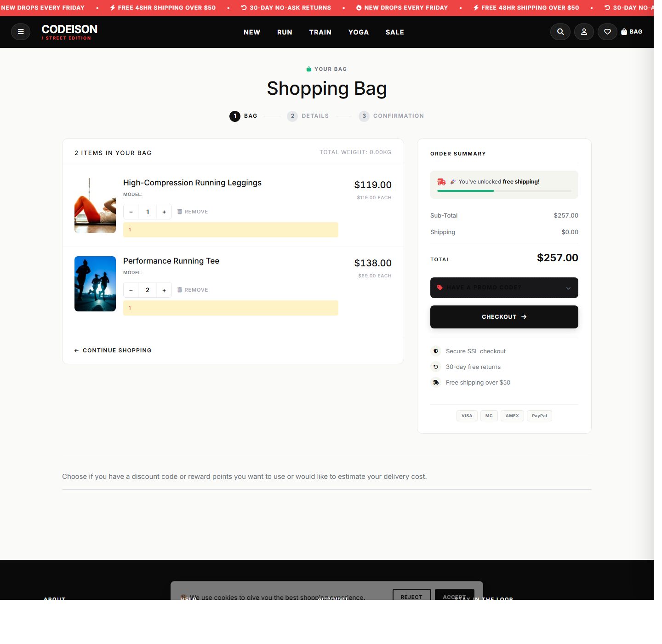
Task: Click the PayPal payment badge
Action: coord(539,416)
